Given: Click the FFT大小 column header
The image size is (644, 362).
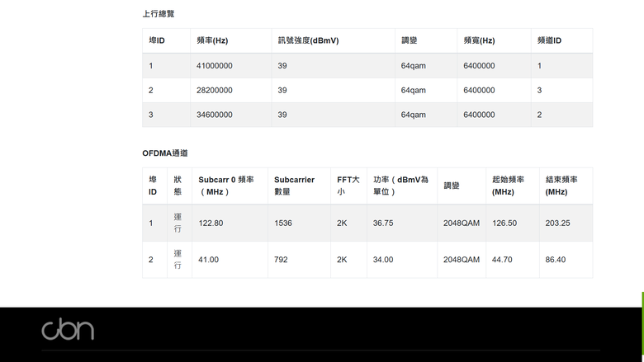Looking at the screenshot, I should (x=348, y=186).
